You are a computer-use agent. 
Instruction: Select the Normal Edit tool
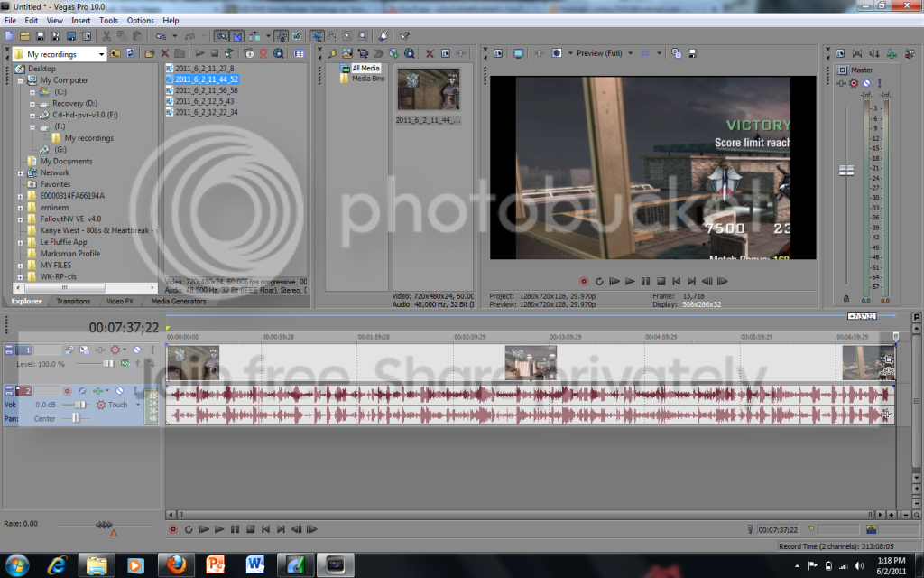point(317,36)
